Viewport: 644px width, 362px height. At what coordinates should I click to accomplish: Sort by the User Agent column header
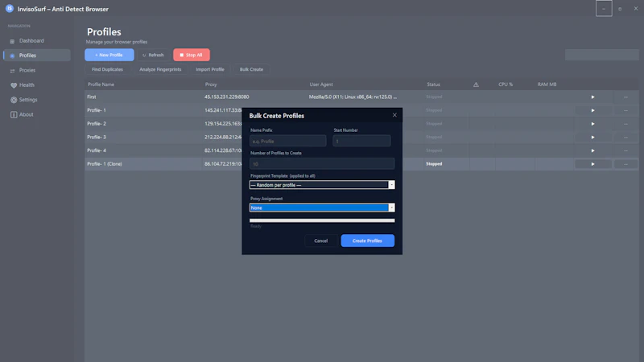[321, 84]
